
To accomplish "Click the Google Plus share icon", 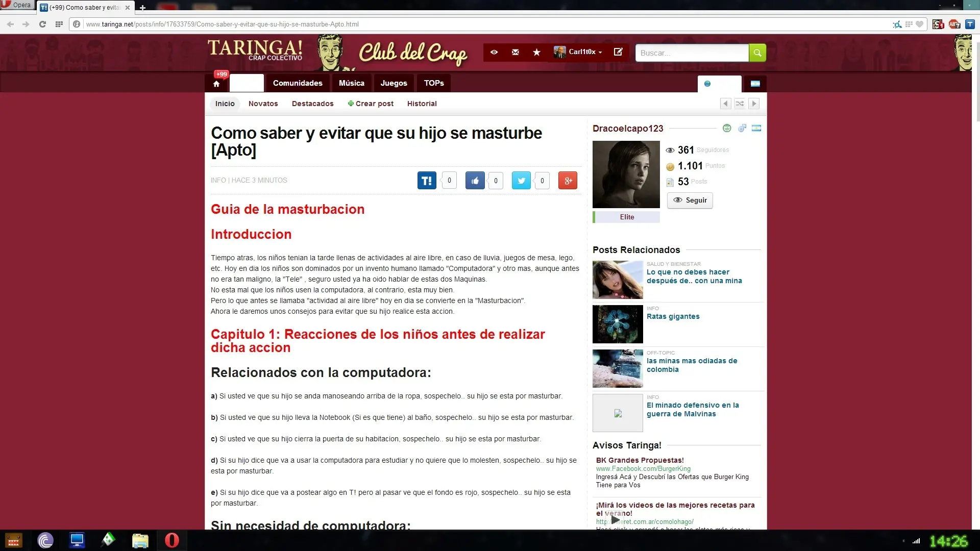I will [x=568, y=180].
